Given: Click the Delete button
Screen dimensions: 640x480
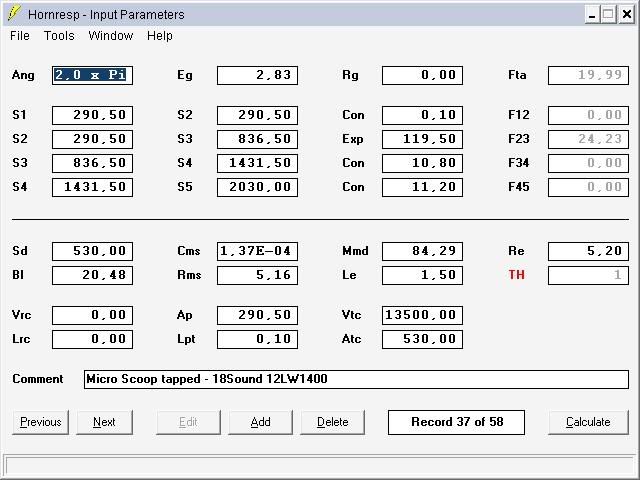Looking at the screenshot, I should pos(332,422).
